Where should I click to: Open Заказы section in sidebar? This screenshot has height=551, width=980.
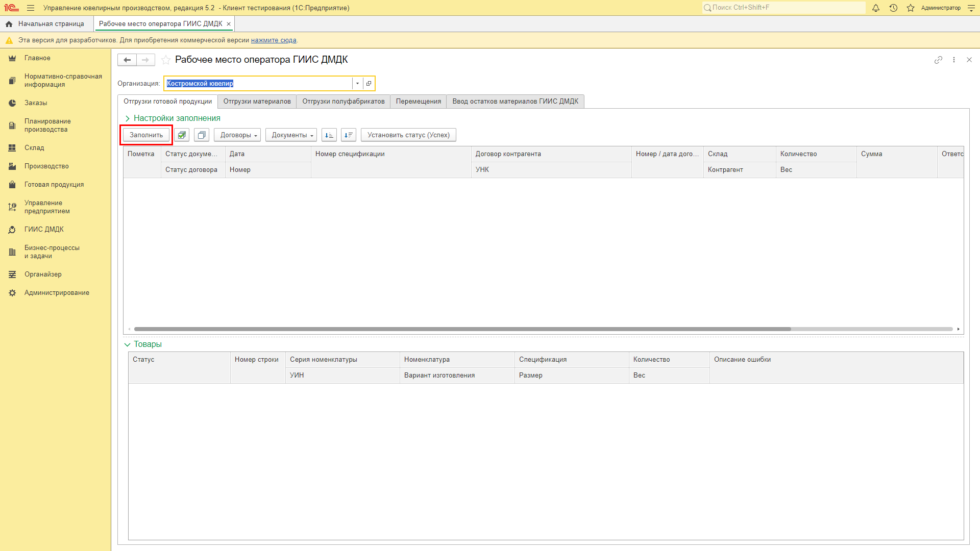tap(36, 103)
